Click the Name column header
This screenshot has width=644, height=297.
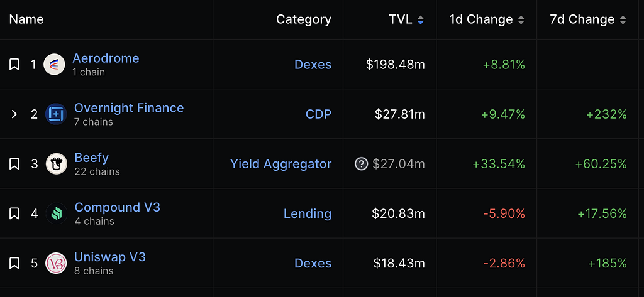click(x=26, y=19)
